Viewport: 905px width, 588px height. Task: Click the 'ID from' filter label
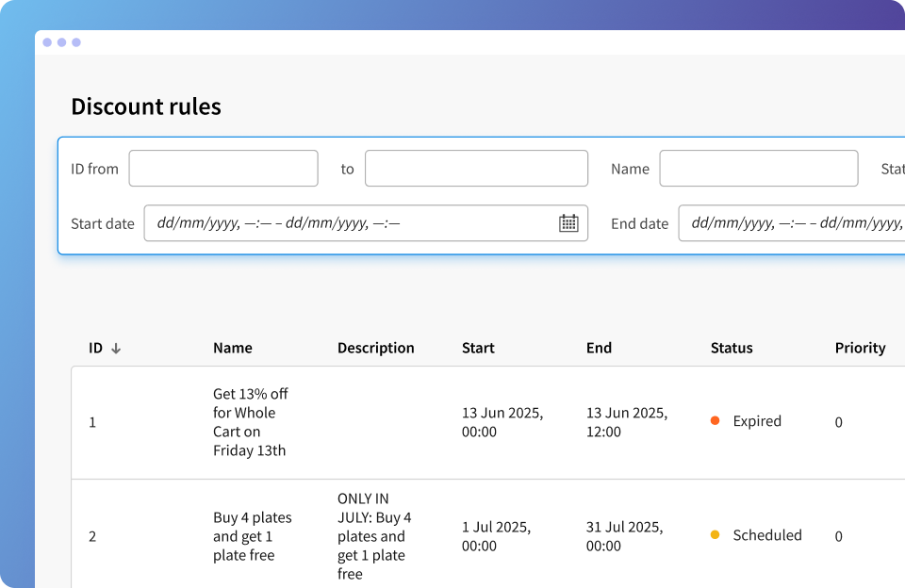click(94, 169)
